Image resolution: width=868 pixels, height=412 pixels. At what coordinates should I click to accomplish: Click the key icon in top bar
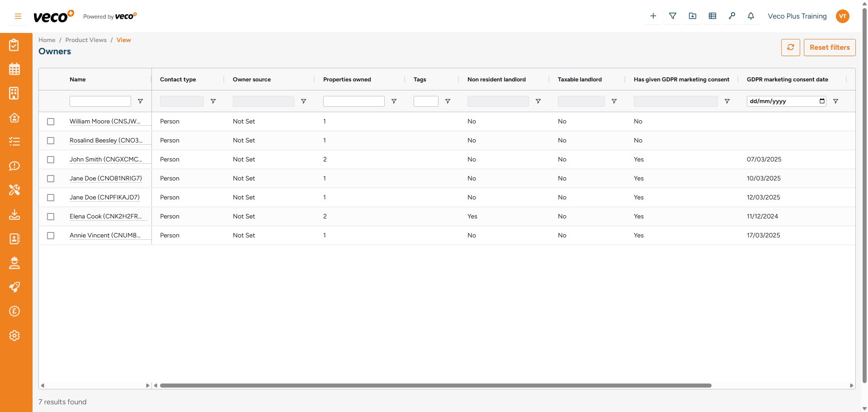tap(731, 16)
